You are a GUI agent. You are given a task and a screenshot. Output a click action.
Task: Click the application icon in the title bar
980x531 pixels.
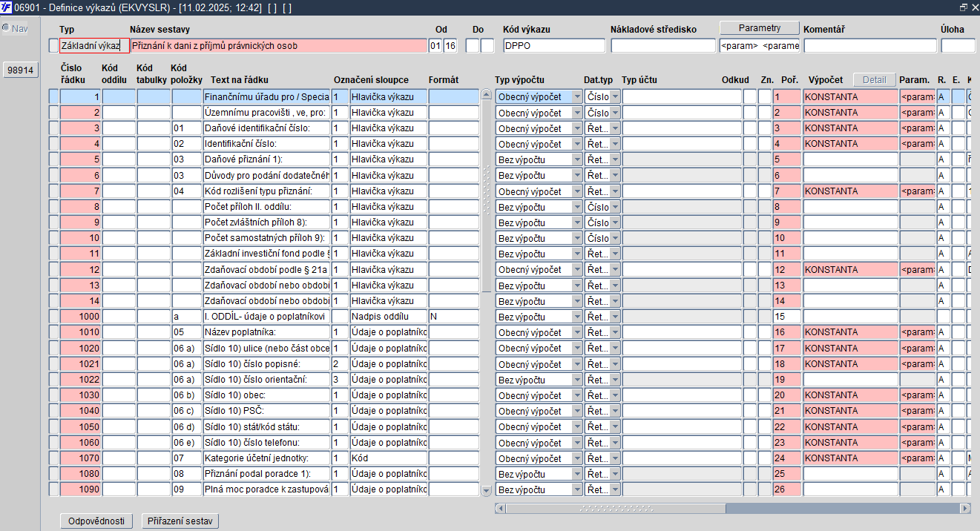pyautogui.click(x=7, y=7)
